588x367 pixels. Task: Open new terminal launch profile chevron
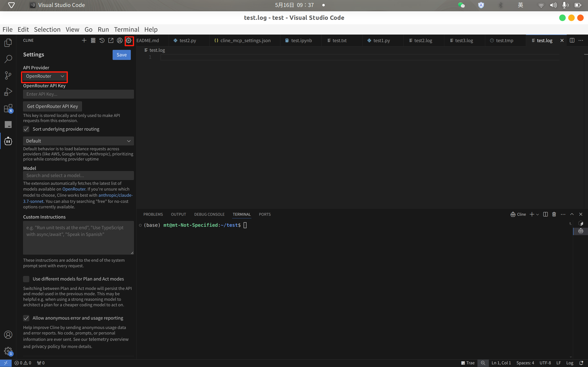pyautogui.click(x=538, y=214)
